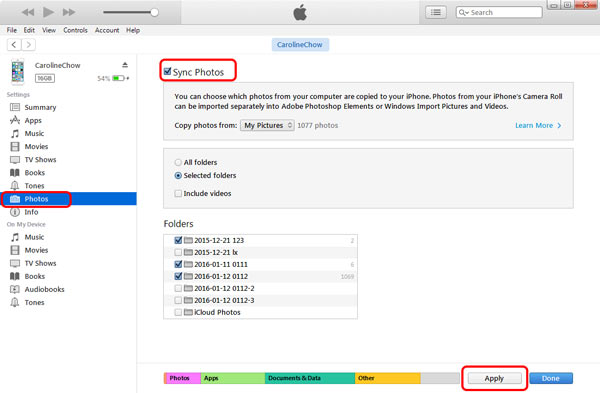Click the rewind playback button
The image size is (600, 393).
(x=28, y=12)
